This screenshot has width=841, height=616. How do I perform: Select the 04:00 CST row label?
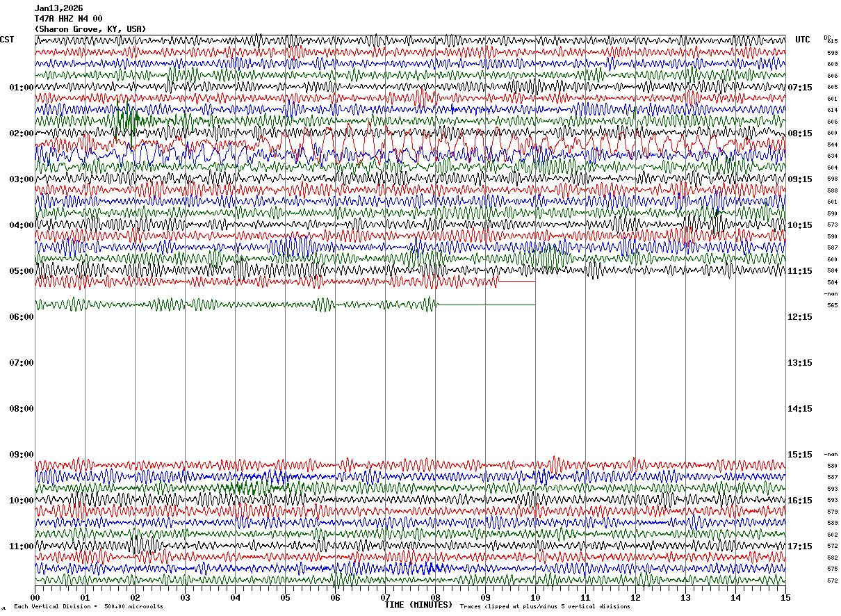pos(22,225)
